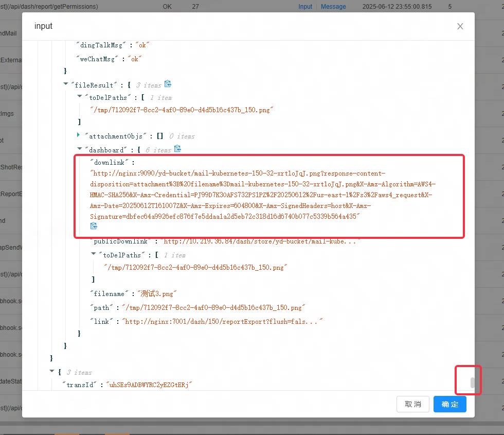Click the 取消 cancel button
The height and width of the screenshot is (435, 504).
(x=412, y=404)
